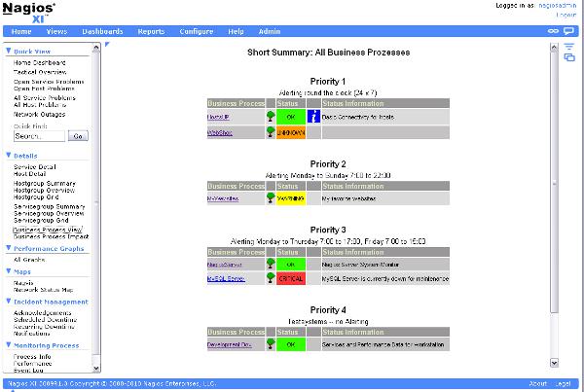The width and height of the screenshot is (584, 392).
Task: Click the tree icon beside the first Priority 1 OK status
Action: click(x=271, y=116)
